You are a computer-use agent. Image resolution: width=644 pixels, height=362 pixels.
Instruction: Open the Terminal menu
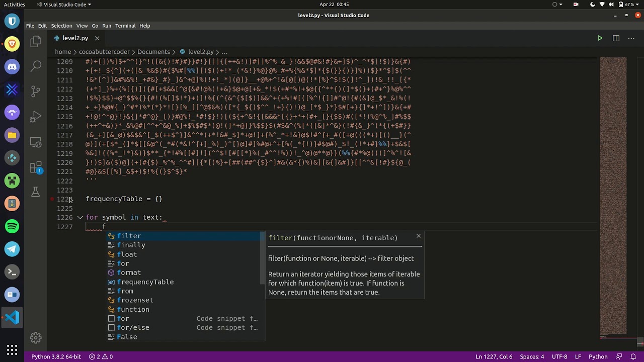[125, 26]
